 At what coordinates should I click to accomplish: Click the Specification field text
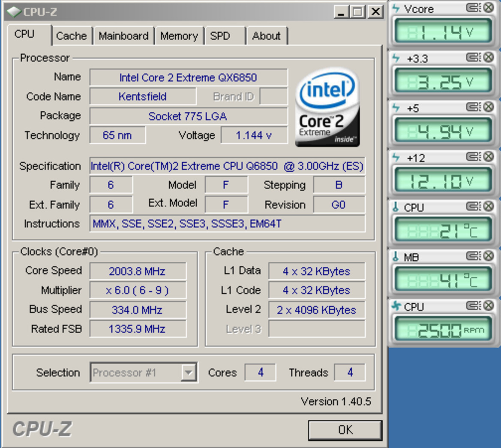[x=227, y=166]
